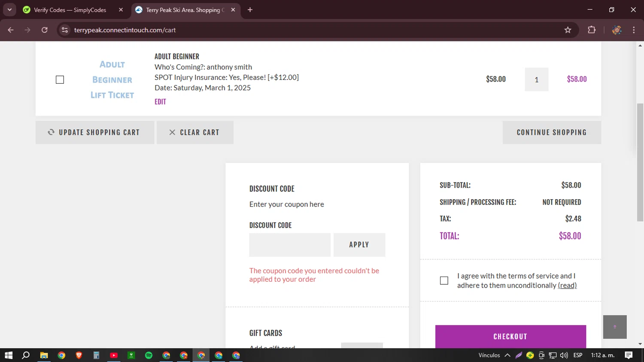Open Spotify from the taskbar
The image size is (644, 362).
tap(149, 355)
